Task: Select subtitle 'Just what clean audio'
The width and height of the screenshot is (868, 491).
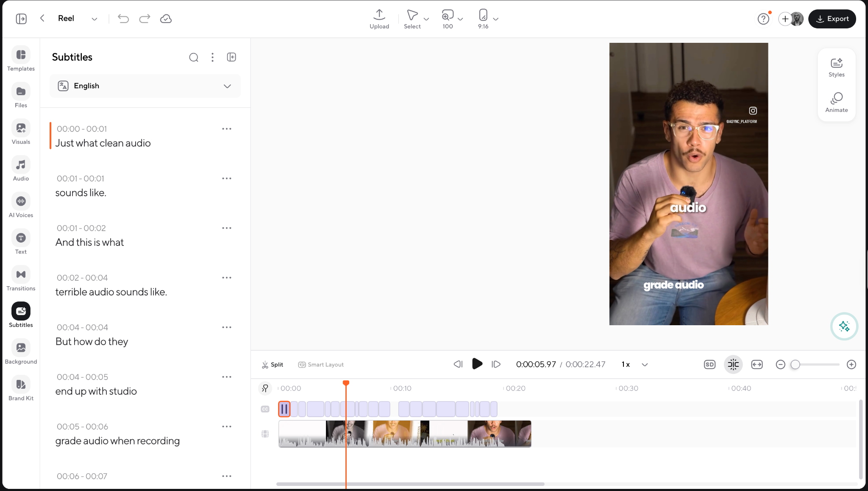Action: click(103, 143)
